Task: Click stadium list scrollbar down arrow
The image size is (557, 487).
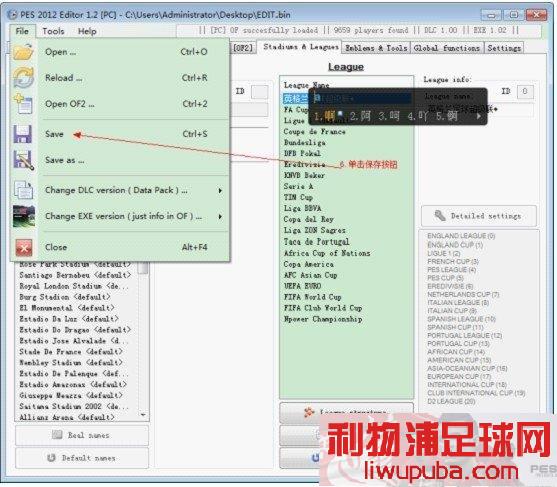Action: pyautogui.click(x=143, y=415)
